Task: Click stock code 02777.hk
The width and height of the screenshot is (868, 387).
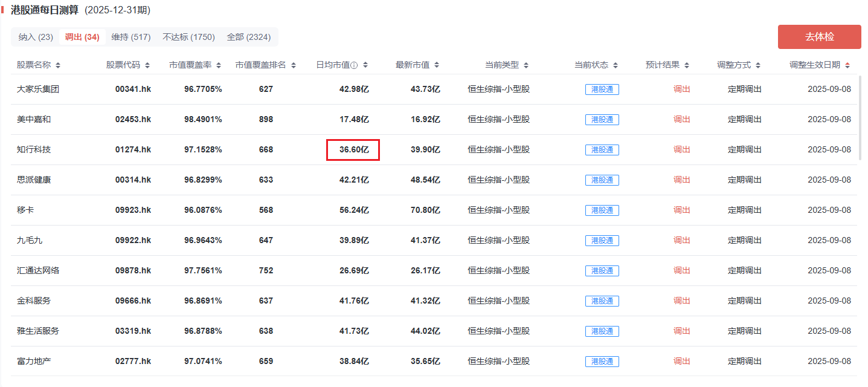Action: [133, 361]
